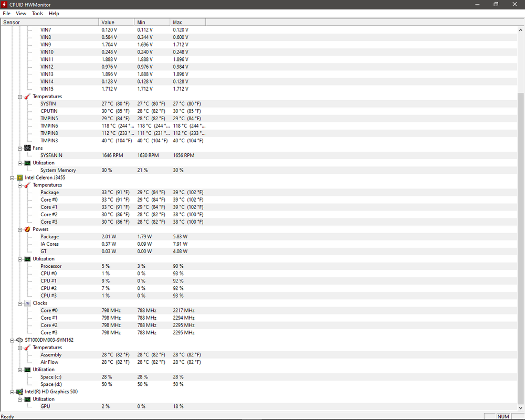Click the Max column header

tap(188, 22)
